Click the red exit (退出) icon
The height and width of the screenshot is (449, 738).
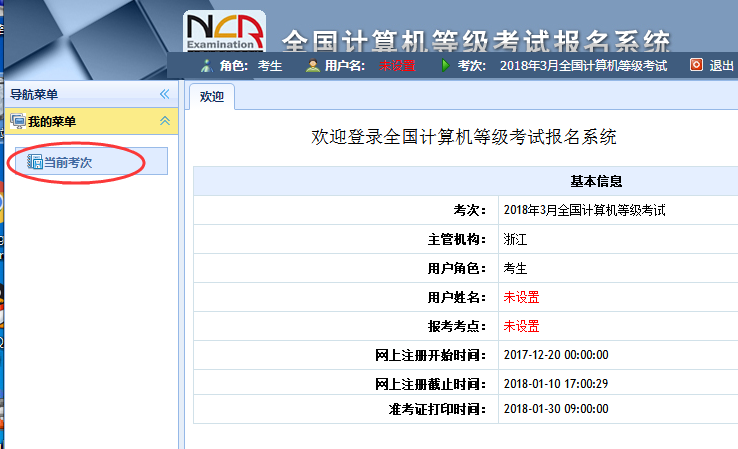(x=696, y=66)
